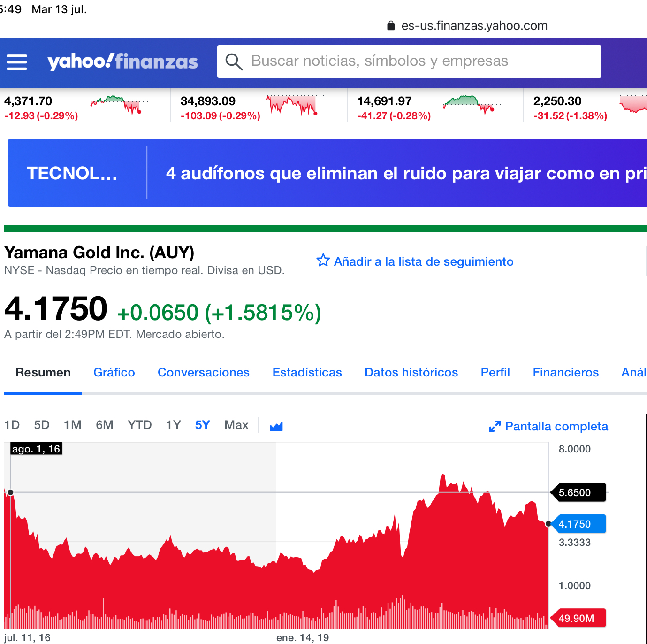Open the Gráfico tab
Viewport: 647px width, 644px height.
(x=114, y=373)
